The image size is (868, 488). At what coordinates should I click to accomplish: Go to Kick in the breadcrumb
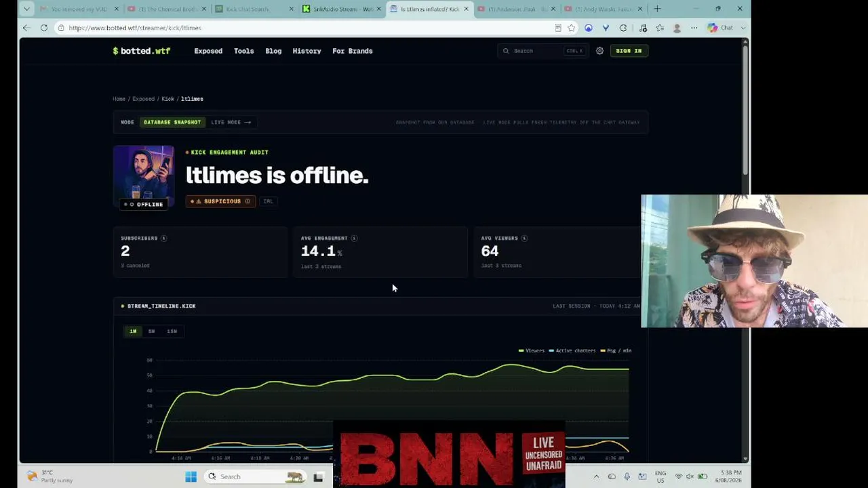tap(167, 99)
